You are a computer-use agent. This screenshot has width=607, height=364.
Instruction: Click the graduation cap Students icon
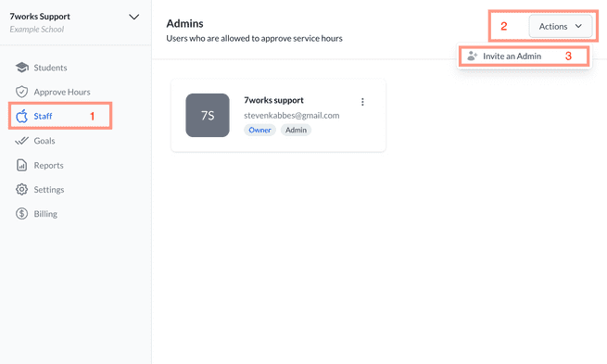(21, 68)
